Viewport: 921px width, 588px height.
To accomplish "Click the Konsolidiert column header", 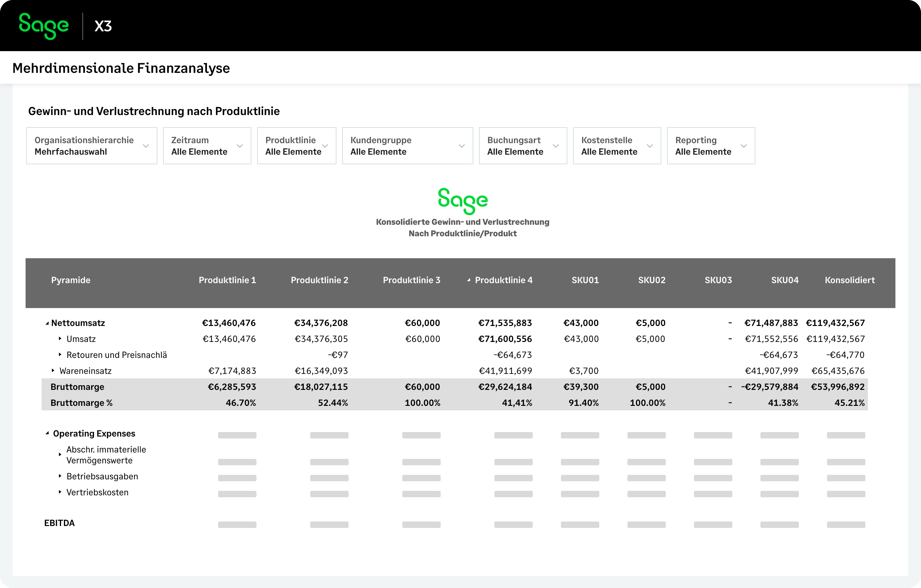I will coord(849,280).
